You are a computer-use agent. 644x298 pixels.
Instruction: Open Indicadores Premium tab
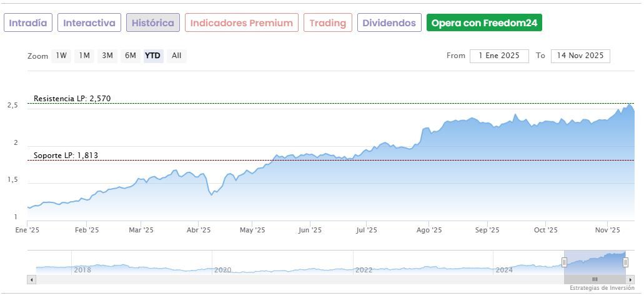[242, 23]
